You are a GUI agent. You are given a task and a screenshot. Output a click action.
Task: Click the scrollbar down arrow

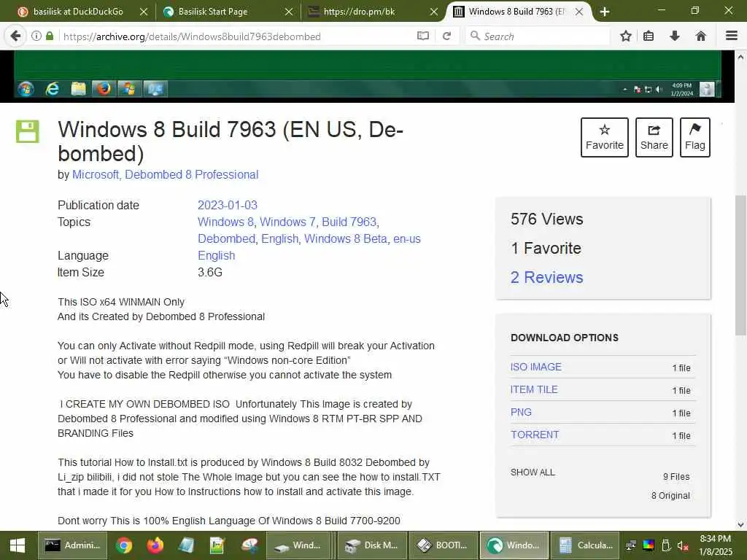(740, 525)
